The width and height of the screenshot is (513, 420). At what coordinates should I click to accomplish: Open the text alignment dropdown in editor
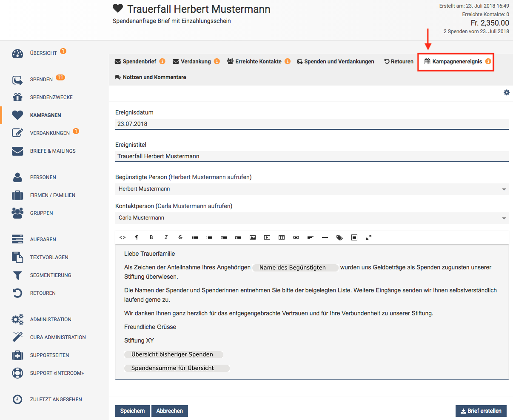[311, 237]
